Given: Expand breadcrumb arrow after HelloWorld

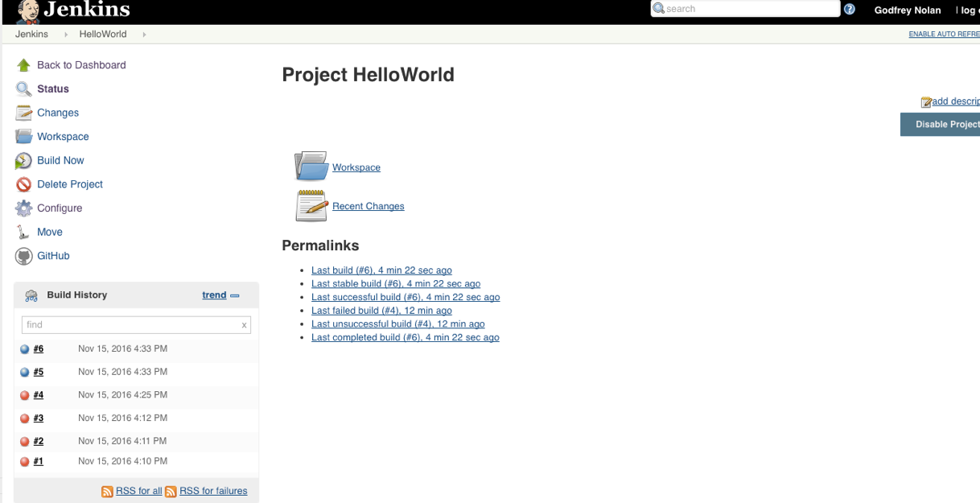Looking at the screenshot, I should [144, 35].
